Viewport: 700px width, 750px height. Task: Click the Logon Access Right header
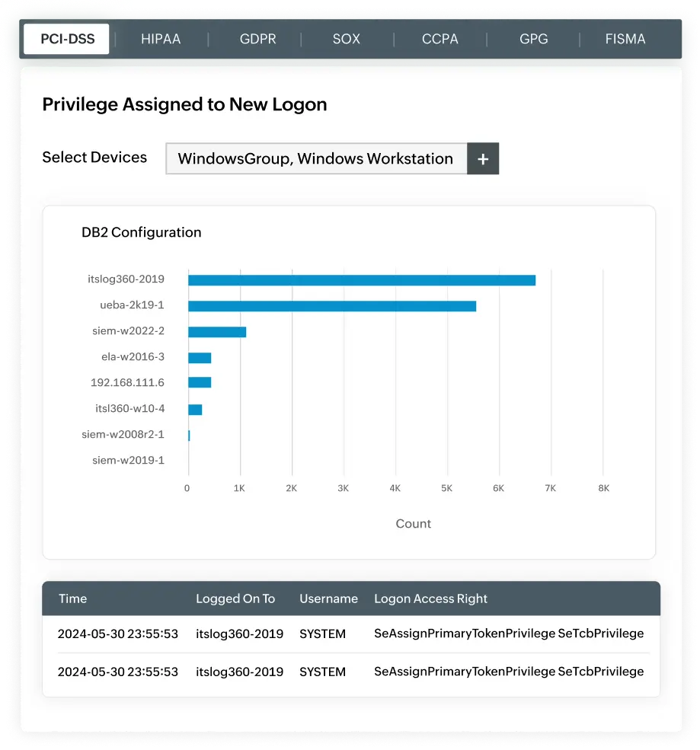tap(431, 598)
